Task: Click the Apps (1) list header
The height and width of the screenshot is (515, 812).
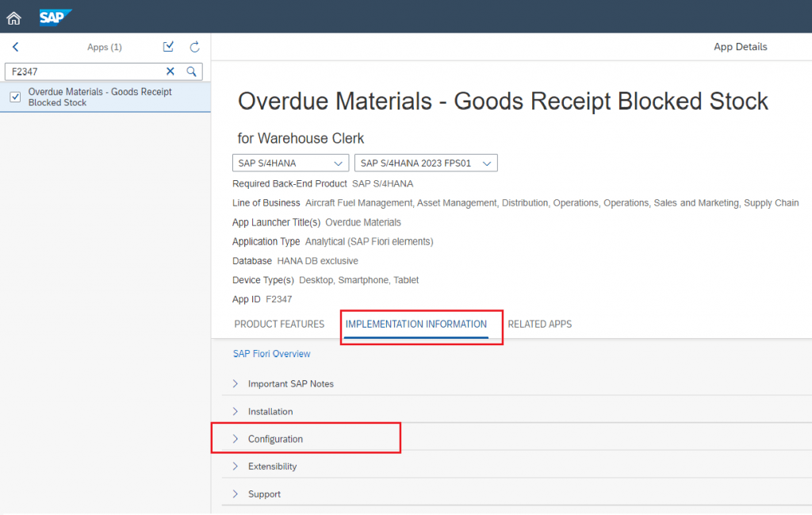Action: click(105, 47)
